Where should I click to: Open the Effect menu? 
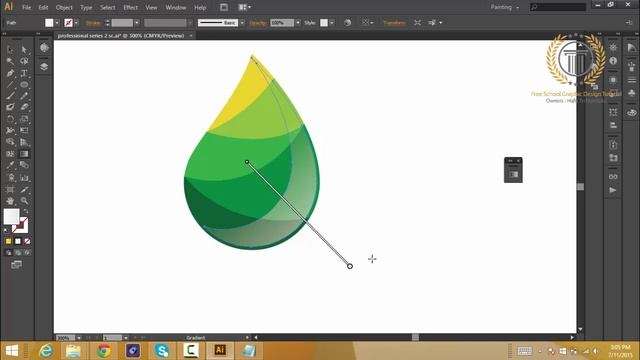[131, 7]
